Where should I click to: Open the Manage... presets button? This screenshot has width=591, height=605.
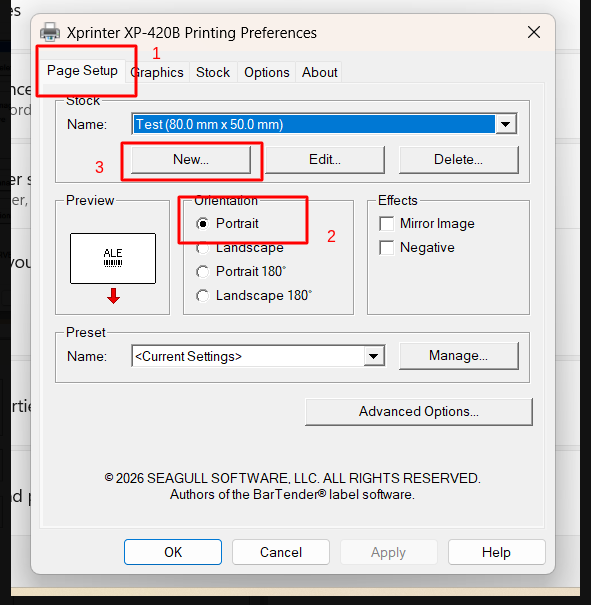(458, 356)
